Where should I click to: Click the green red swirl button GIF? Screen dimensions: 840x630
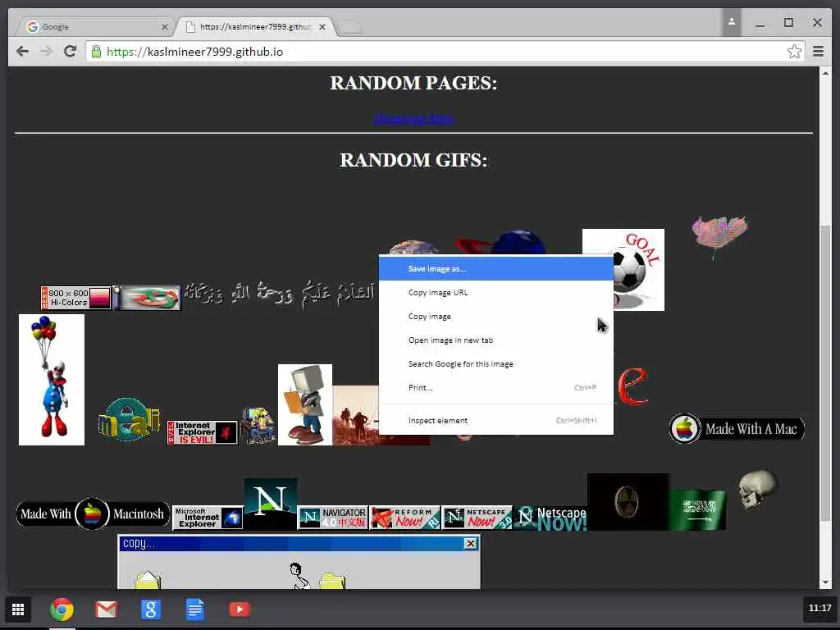(147, 298)
